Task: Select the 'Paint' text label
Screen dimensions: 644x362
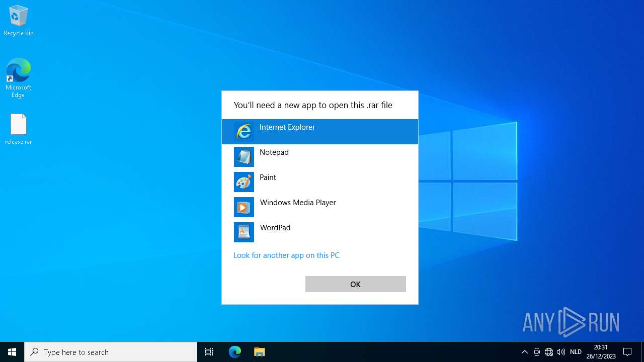Action: pyautogui.click(x=268, y=177)
